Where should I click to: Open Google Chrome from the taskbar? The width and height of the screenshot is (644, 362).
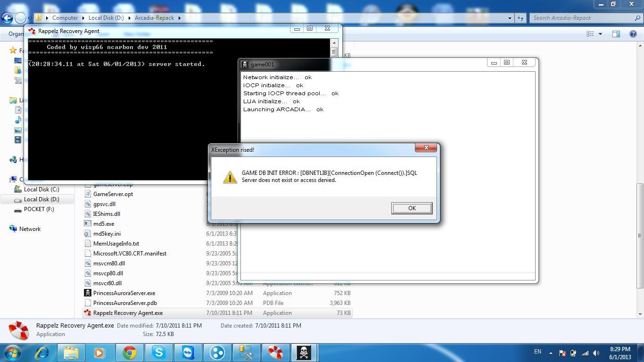coord(129,353)
